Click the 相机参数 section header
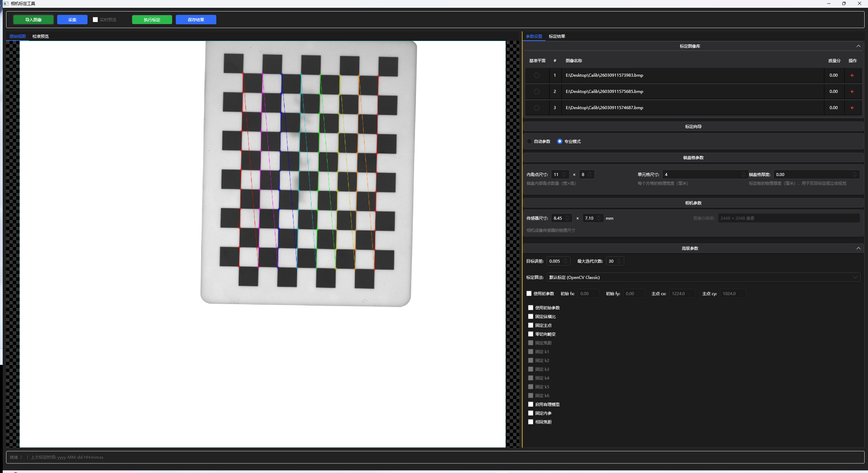Viewport: 868px width, 473px height. tap(693, 203)
